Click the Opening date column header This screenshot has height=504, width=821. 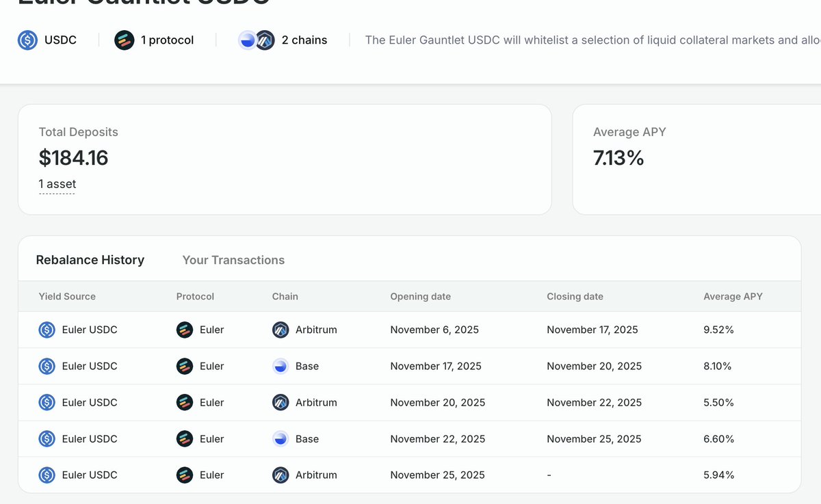420,296
